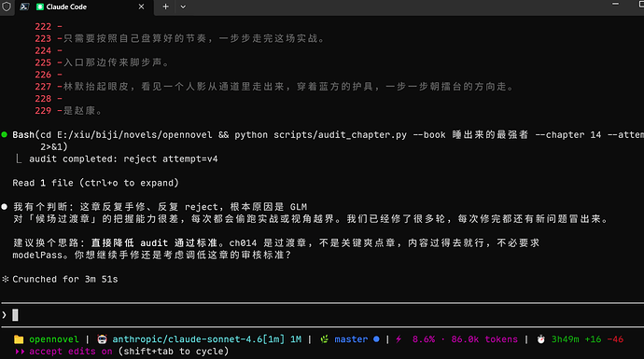Click reply line starting with '建议换个思路'
The height and width of the screenshot is (359, 644).
pyautogui.click(x=276, y=242)
